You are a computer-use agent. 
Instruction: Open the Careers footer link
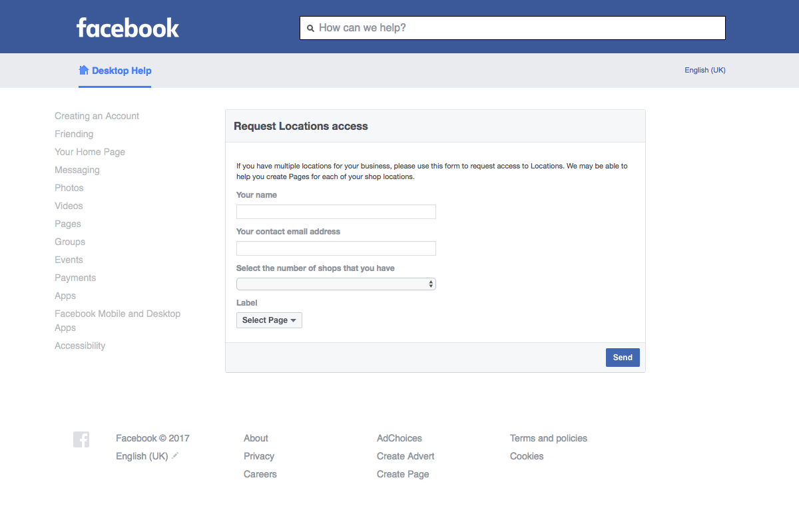tap(260, 474)
